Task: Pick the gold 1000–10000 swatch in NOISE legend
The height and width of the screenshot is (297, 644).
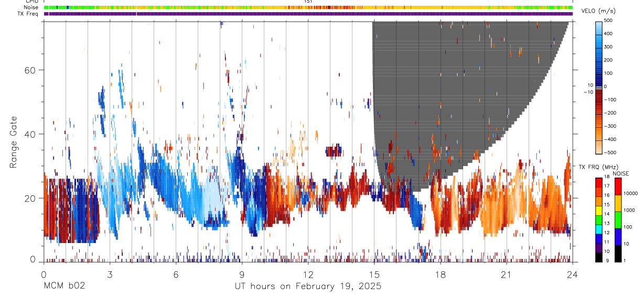Action: (x=617, y=203)
